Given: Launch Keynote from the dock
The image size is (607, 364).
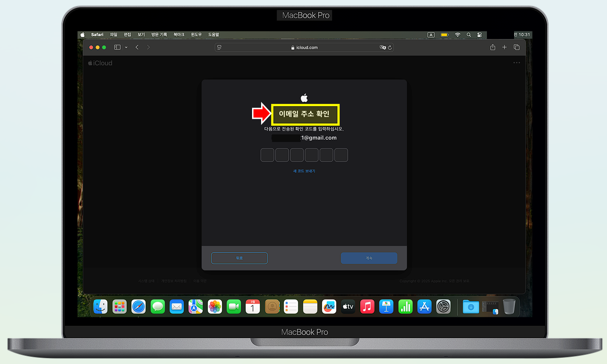Looking at the screenshot, I should 386,306.
